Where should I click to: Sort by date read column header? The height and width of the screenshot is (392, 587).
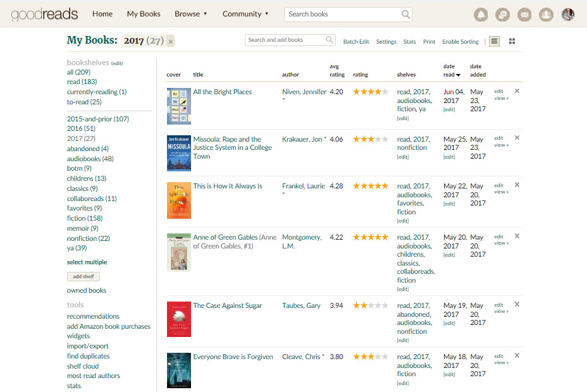pos(452,70)
